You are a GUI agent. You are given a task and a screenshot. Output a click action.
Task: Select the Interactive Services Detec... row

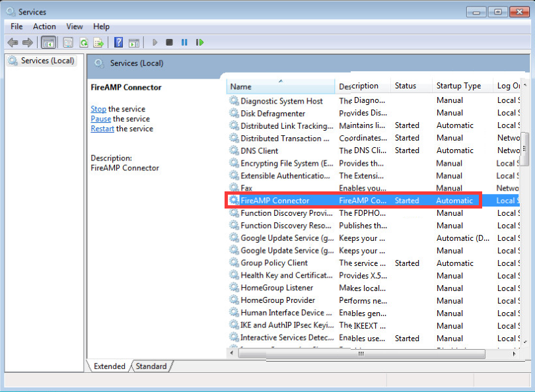374,338
